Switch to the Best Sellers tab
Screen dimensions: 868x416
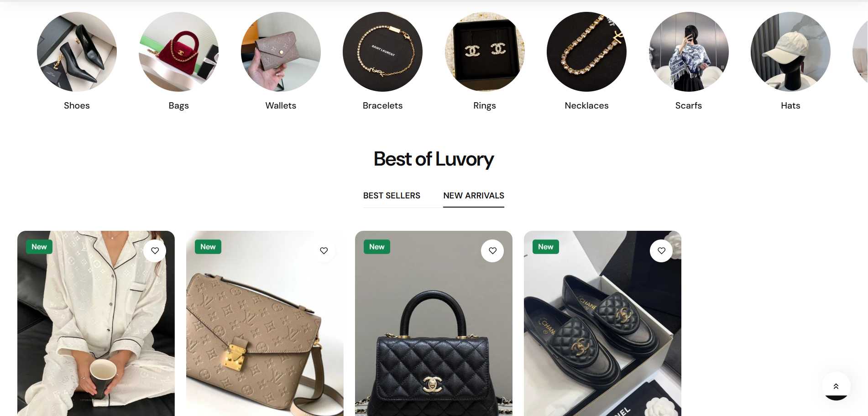392,196
